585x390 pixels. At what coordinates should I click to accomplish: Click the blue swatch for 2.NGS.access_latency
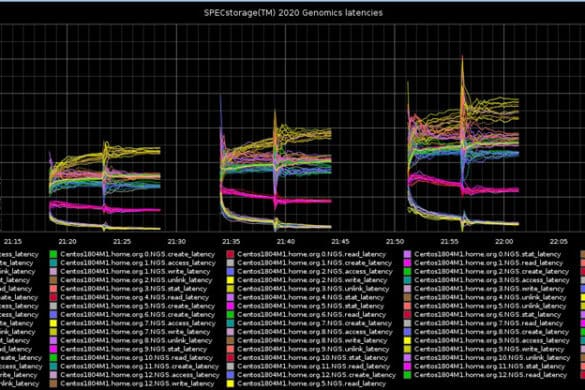[231, 271]
